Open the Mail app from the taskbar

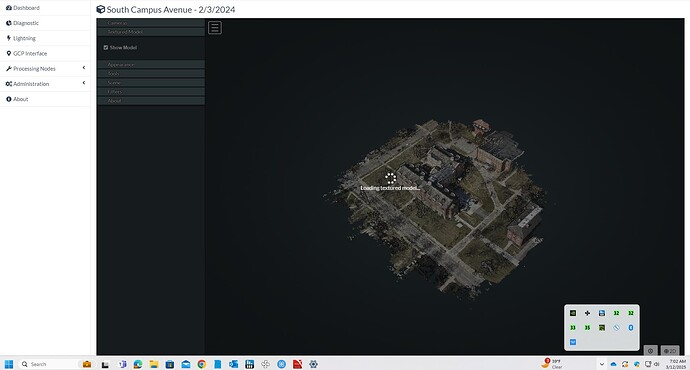(186, 364)
